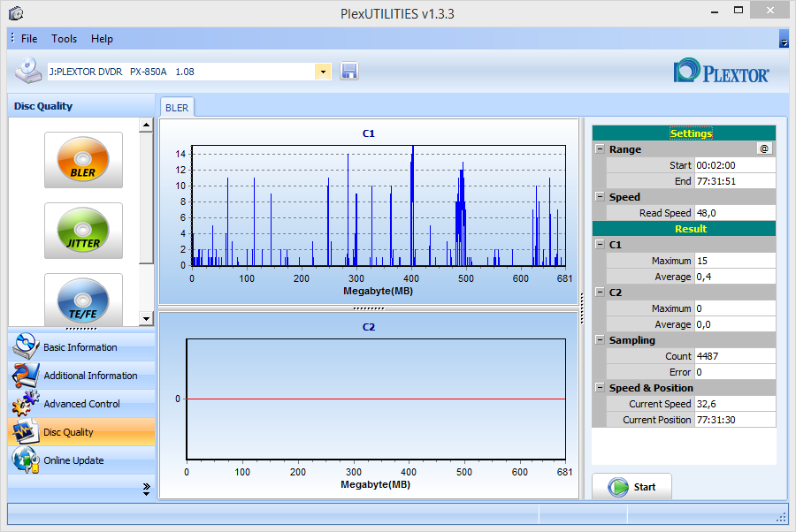Viewport: 796px width, 532px height.
Task: Click the C2 chart title
Action: [369, 327]
